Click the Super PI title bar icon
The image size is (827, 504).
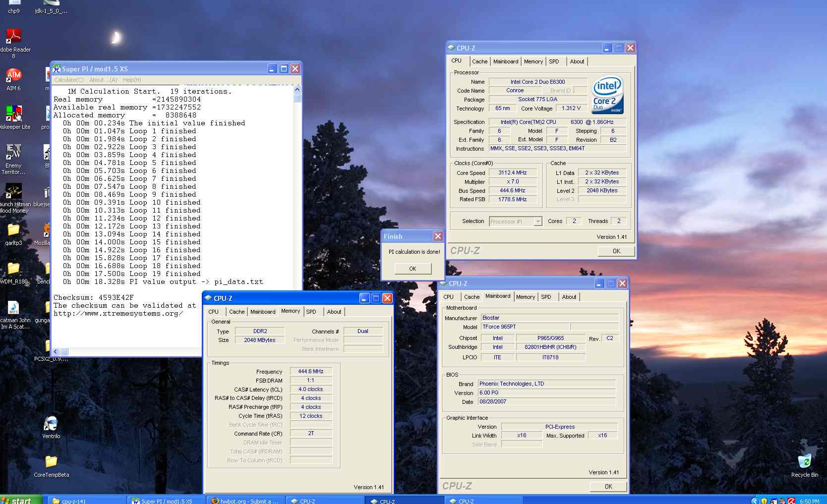pyautogui.click(x=57, y=68)
